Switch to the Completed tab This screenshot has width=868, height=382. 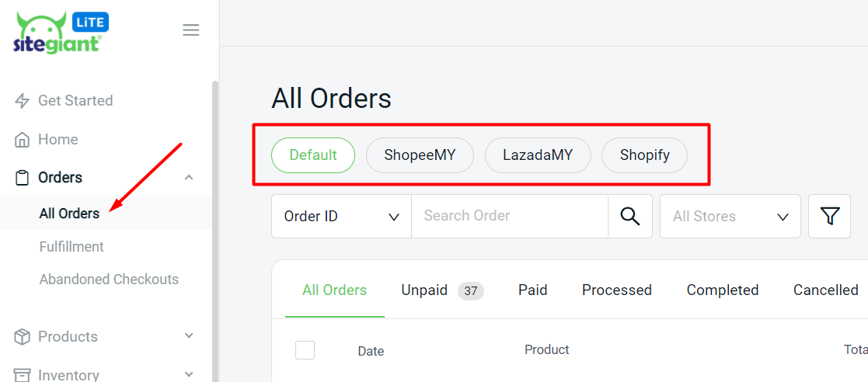point(722,290)
